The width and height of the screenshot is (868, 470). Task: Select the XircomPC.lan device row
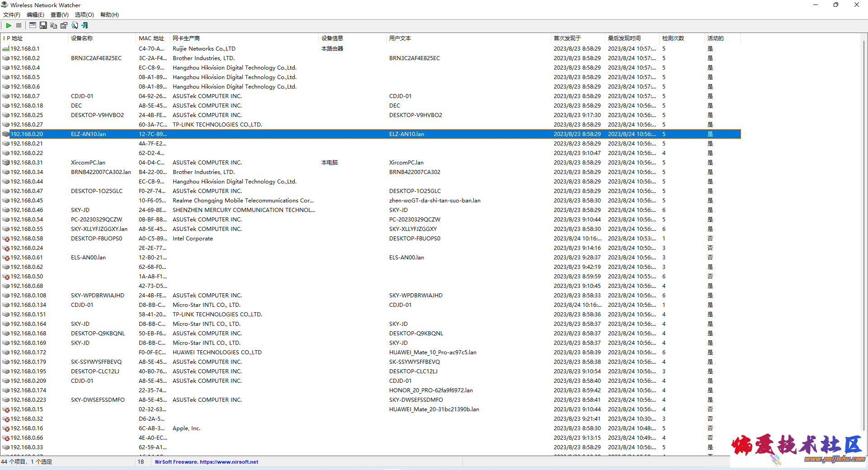point(88,163)
